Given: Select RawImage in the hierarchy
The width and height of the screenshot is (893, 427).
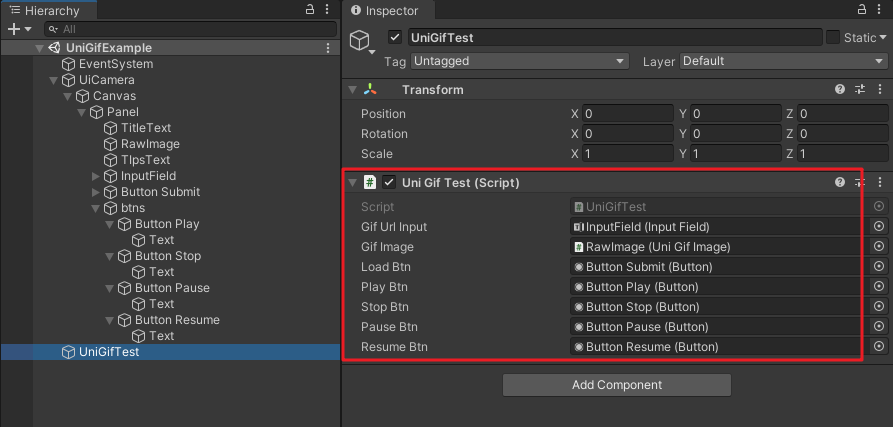Looking at the screenshot, I should click(x=150, y=144).
